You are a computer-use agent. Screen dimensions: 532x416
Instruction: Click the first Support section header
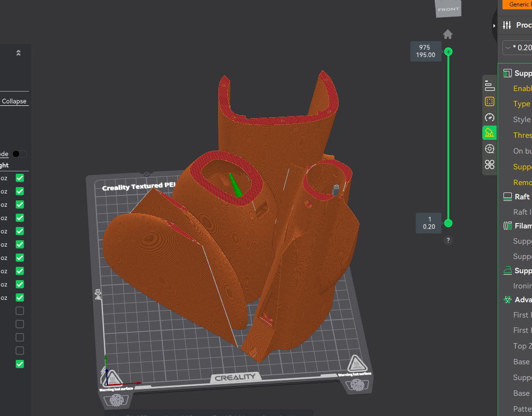point(523,73)
